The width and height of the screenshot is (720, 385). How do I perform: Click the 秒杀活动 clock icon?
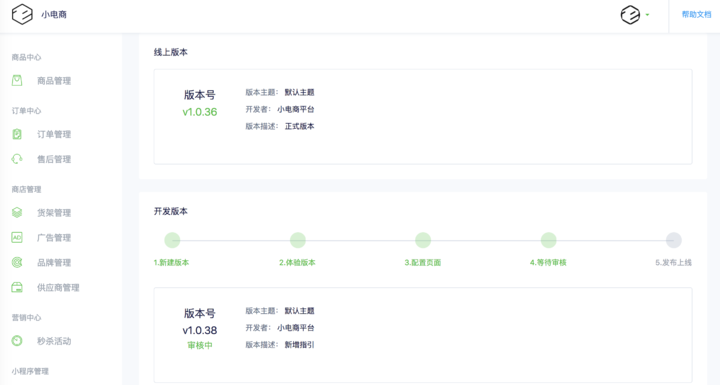pos(17,341)
